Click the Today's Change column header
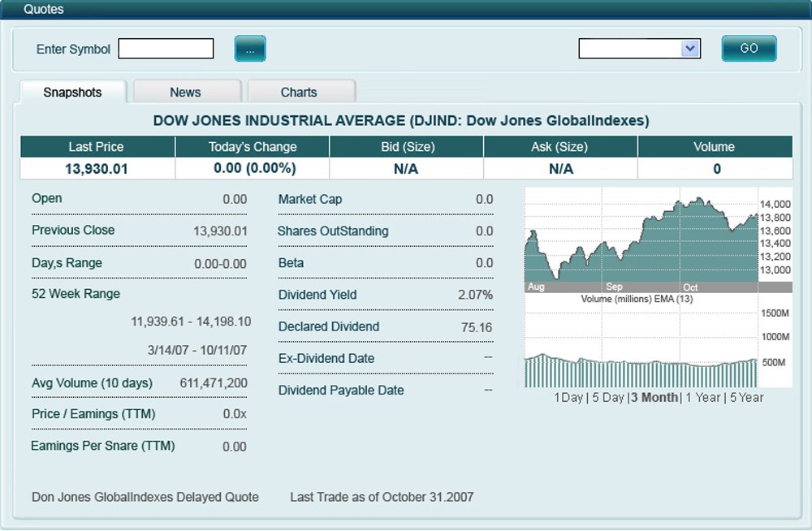 click(253, 147)
